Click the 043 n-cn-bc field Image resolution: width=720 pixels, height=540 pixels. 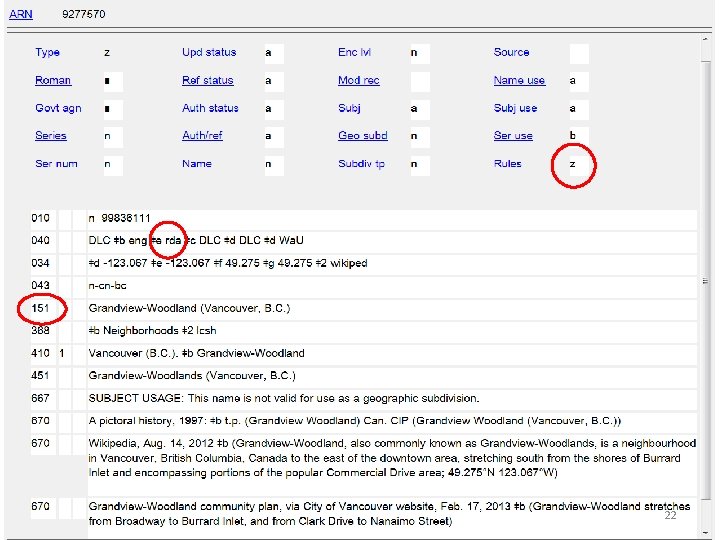(x=107, y=286)
